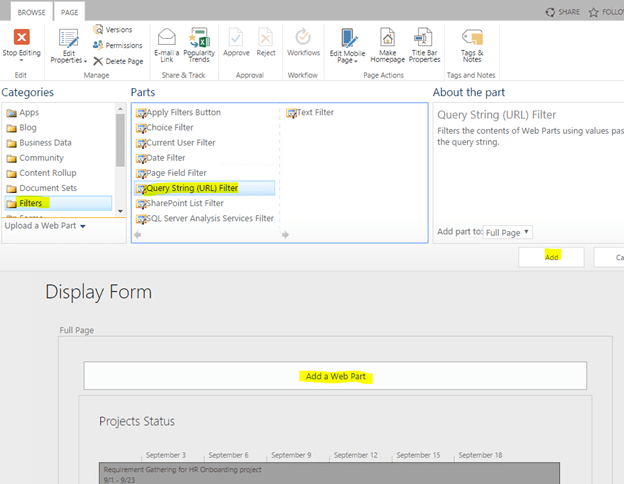Open Workflows from the ribbon
624x484 pixels.
[303, 42]
